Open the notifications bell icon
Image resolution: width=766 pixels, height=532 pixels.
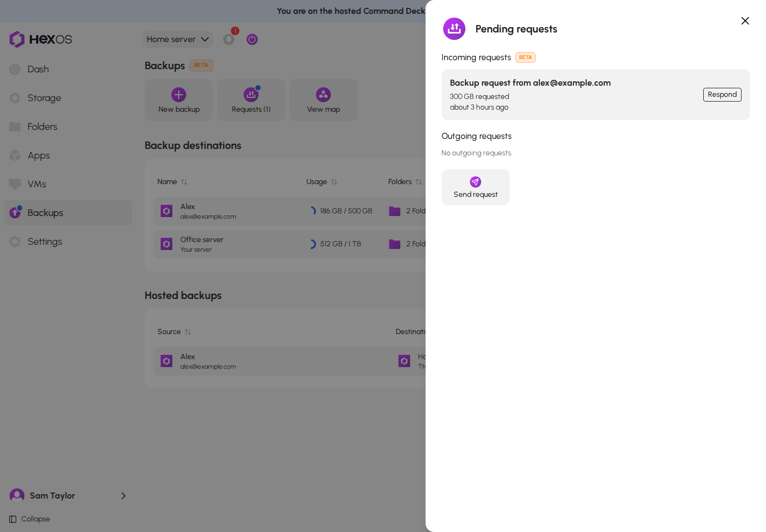point(229,39)
